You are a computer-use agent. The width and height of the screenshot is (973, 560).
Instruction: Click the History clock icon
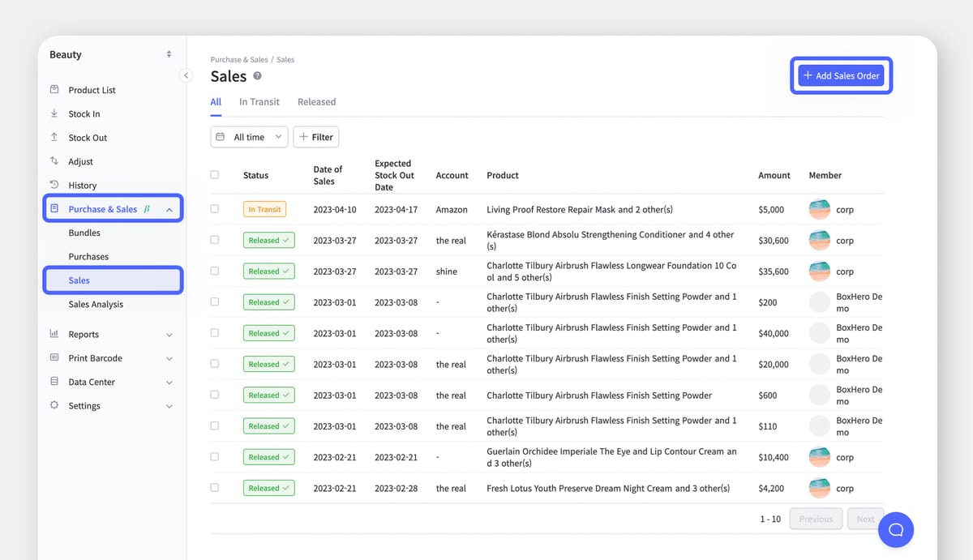(54, 185)
